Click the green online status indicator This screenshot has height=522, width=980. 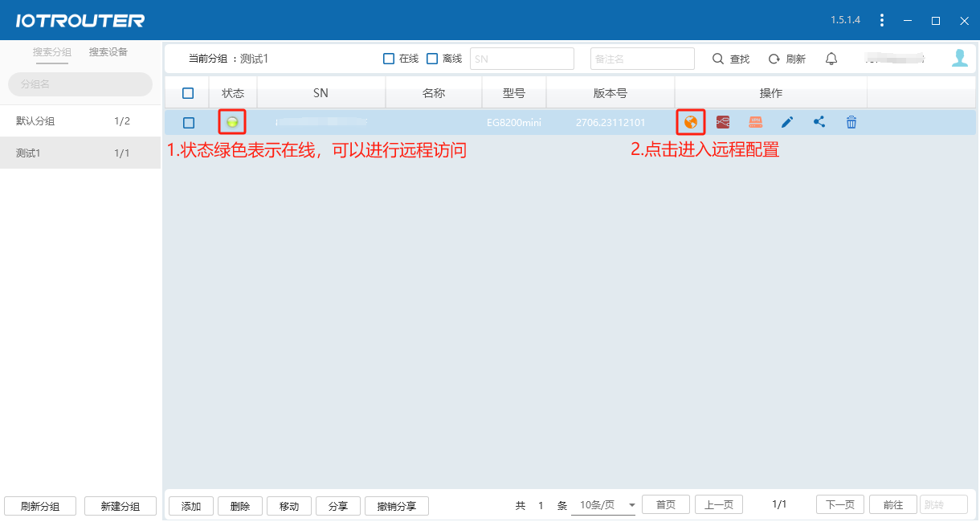[232, 122]
